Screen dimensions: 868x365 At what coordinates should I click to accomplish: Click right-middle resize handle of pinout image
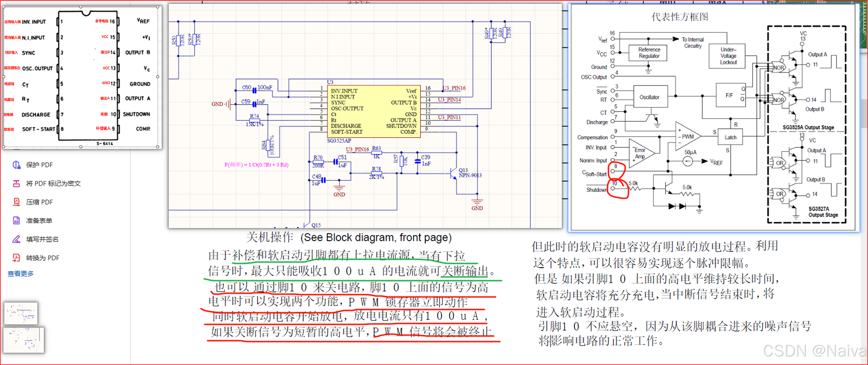coord(157,77)
